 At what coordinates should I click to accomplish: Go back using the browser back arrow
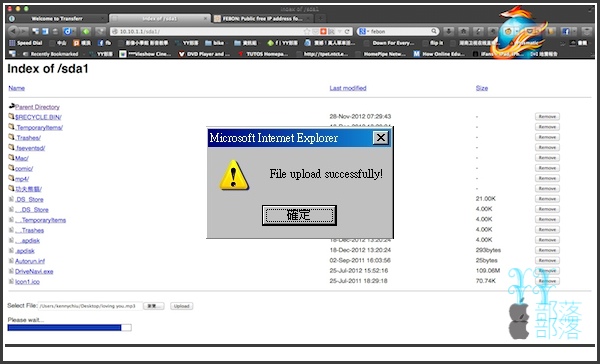tap(13, 31)
